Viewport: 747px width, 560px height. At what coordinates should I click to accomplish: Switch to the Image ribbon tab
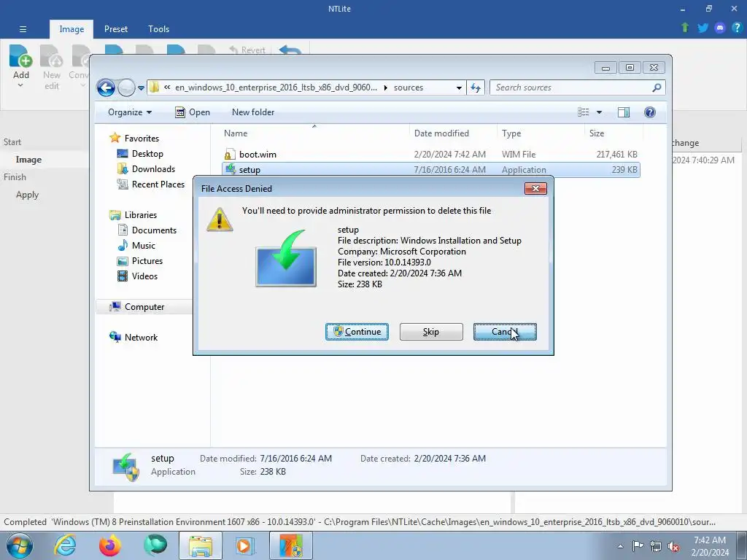[x=71, y=29]
